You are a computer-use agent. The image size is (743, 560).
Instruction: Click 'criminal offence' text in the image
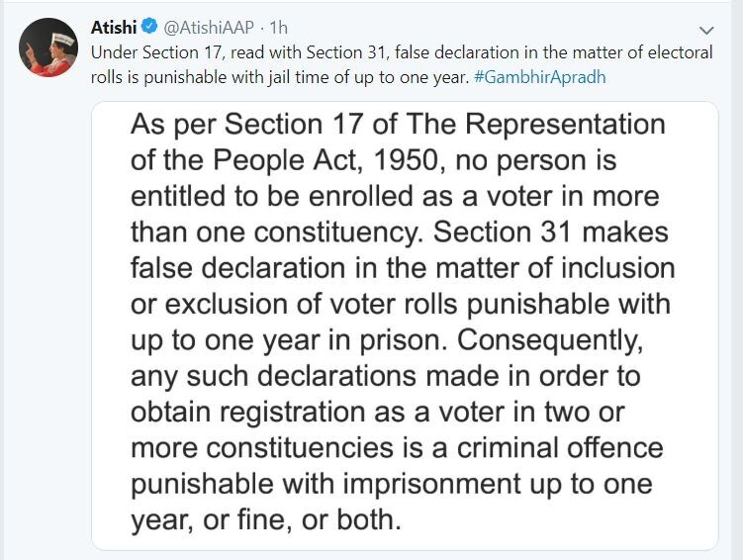click(x=560, y=448)
